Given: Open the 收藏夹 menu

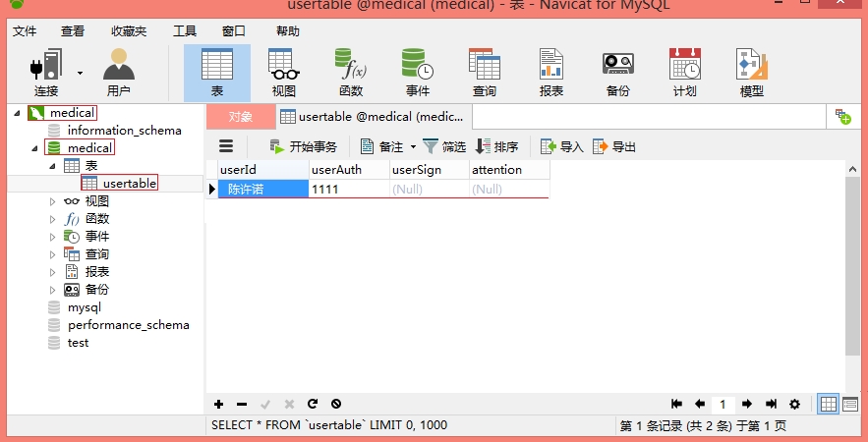Looking at the screenshot, I should click(x=129, y=31).
